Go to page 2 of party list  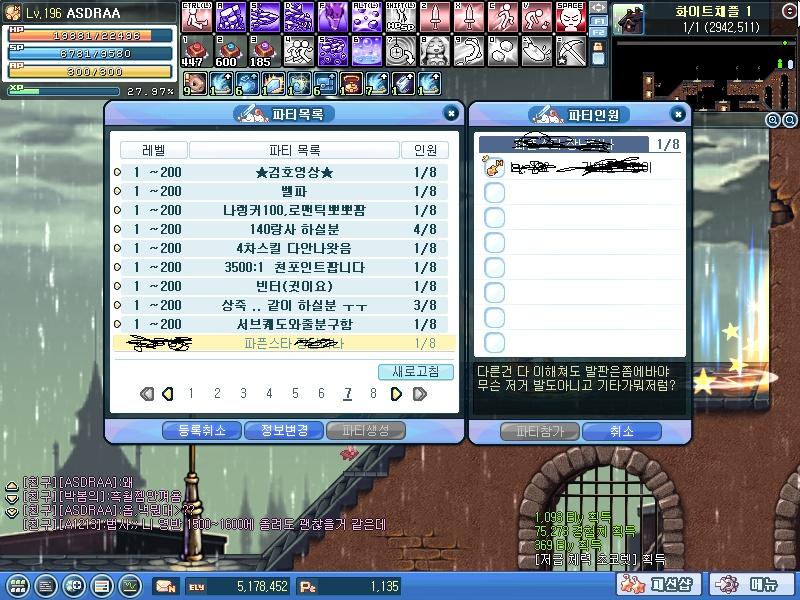click(x=217, y=393)
